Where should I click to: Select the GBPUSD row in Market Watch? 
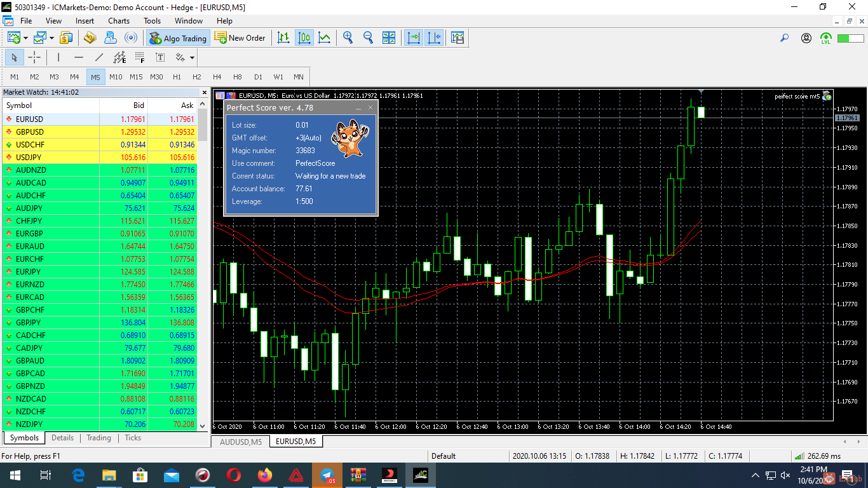click(x=100, y=132)
